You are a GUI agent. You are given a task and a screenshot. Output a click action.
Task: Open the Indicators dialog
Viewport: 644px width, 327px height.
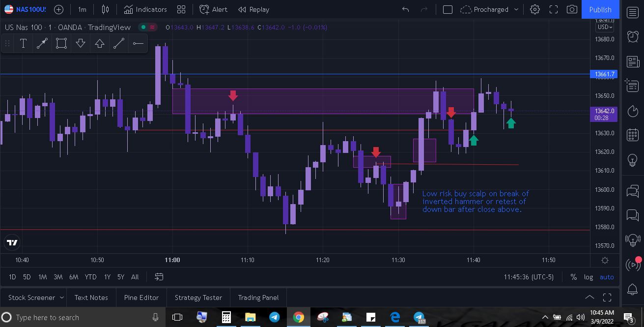point(145,9)
